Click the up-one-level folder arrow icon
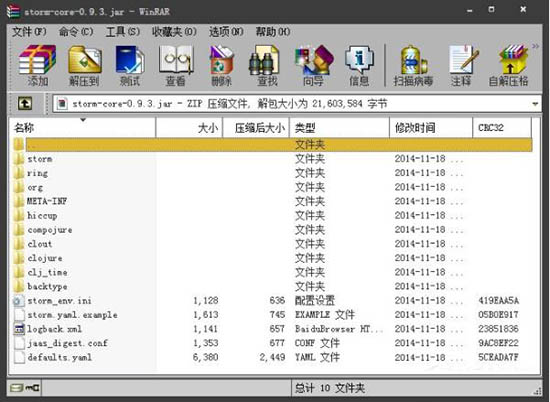550x402 pixels. pos(25,103)
